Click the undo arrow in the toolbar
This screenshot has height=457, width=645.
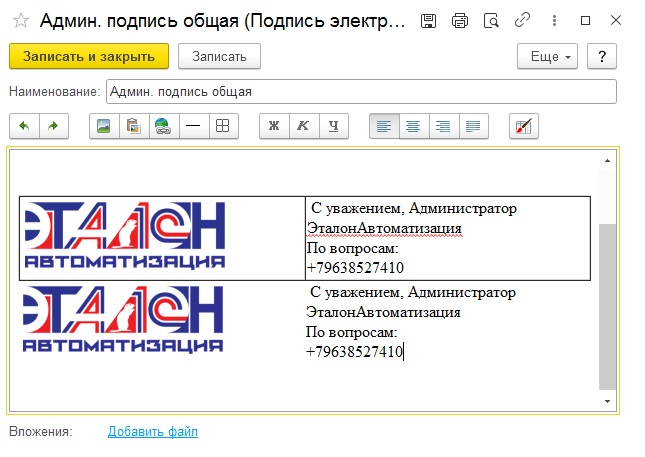click(23, 126)
